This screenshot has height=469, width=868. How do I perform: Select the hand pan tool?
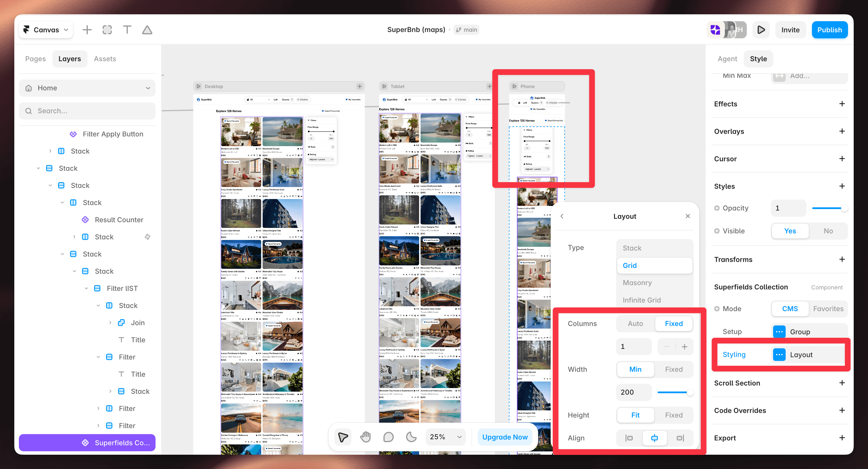[366, 437]
